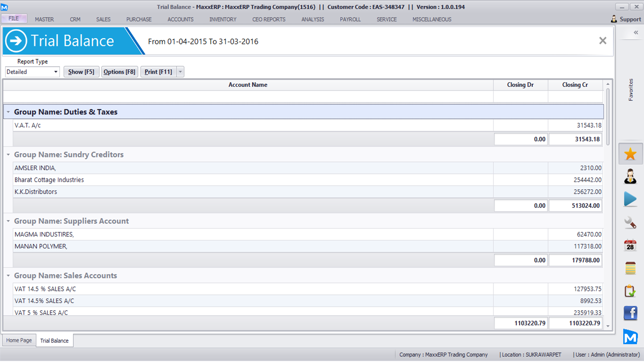Viewport: 644px width, 362px height.
Task: Click the yellow notepad icon
Action: click(x=630, y=268)
